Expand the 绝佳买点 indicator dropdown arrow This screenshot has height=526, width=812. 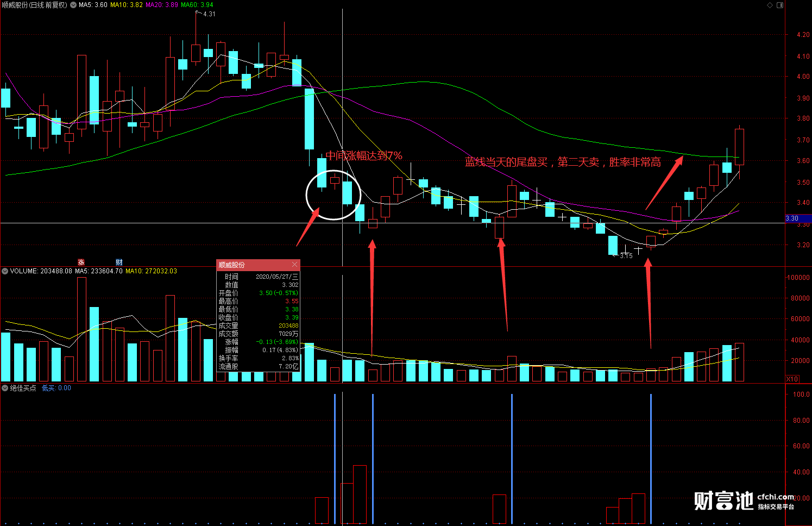(5, 388)
